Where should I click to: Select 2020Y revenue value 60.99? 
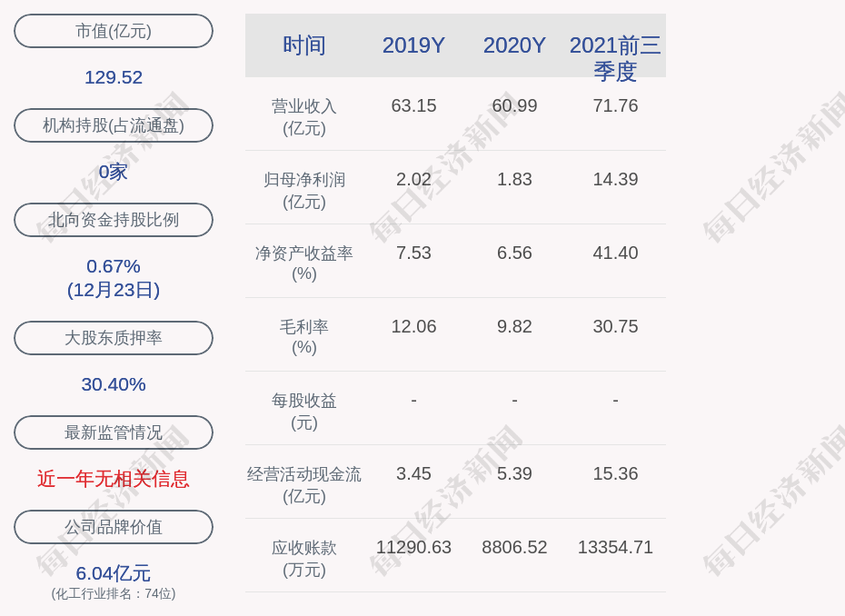pos(514,105)
